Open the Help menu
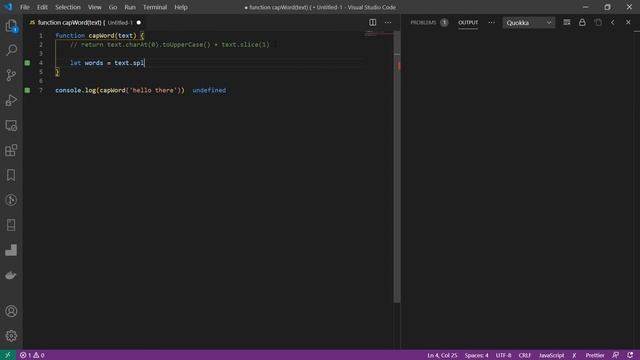 (x=181, y=7)
